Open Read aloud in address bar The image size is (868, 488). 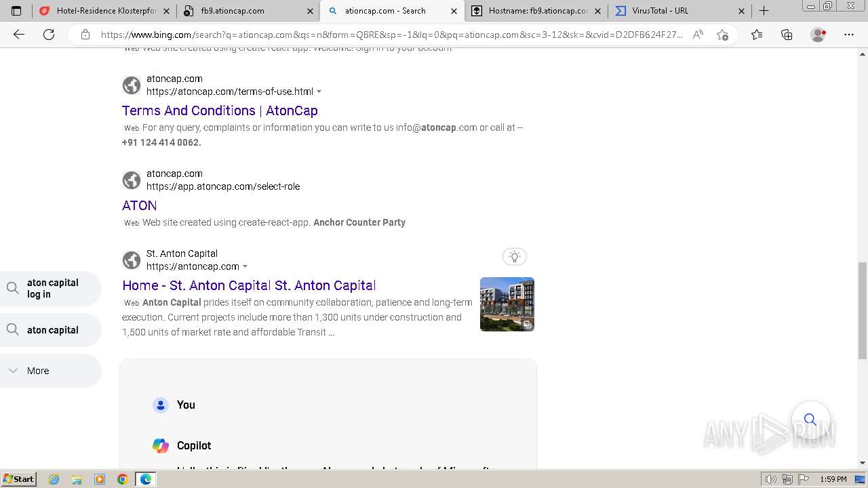[698, 35]
